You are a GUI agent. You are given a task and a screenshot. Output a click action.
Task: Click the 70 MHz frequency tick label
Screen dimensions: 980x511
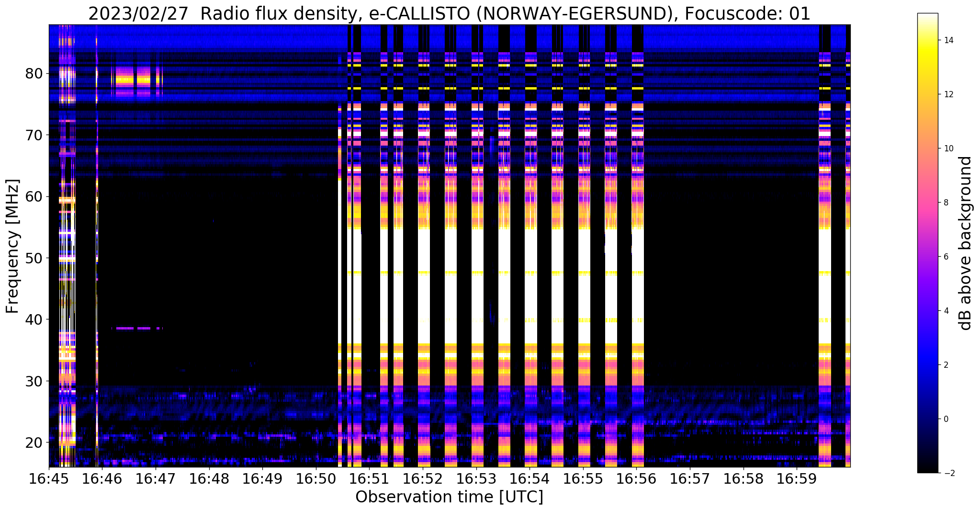click(33, 135)
